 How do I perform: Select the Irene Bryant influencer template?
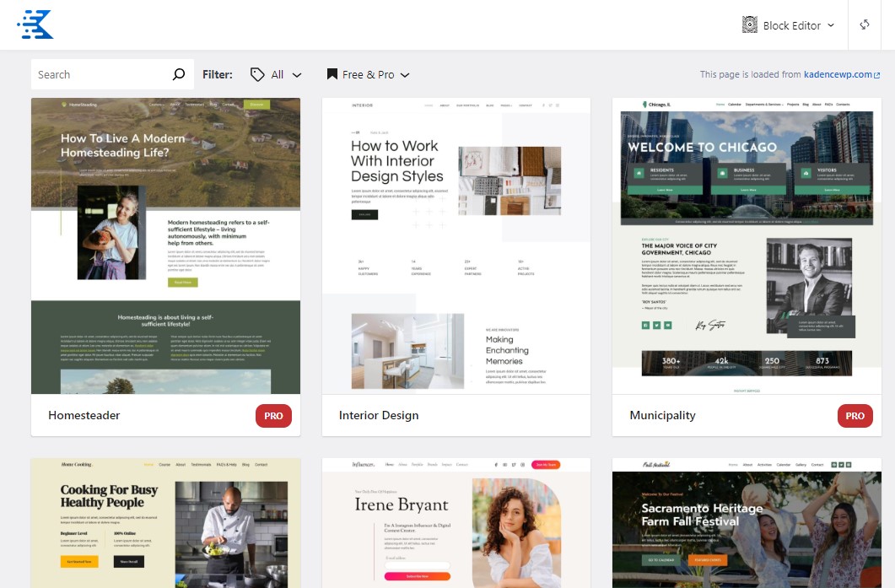pyautogui.click(x=456, y=523)
